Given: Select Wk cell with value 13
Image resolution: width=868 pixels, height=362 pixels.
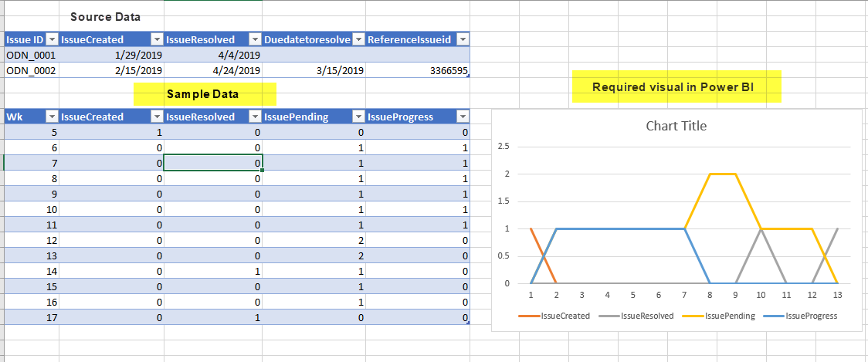Looking at the screenshot, I should (32, 256).
